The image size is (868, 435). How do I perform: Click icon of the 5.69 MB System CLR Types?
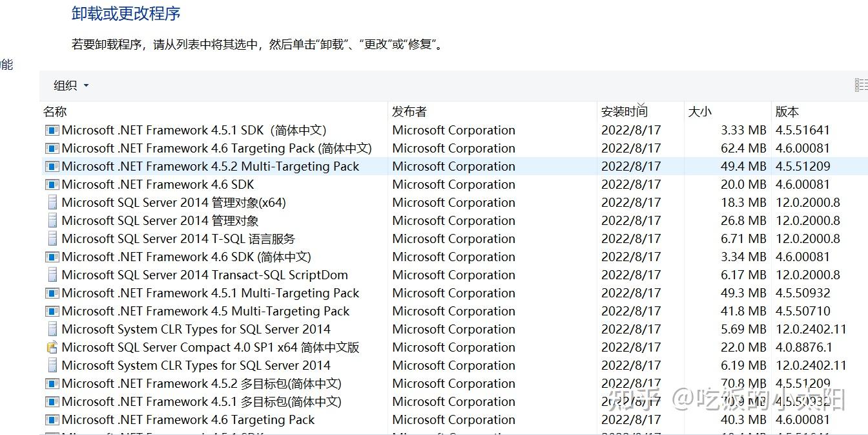[x=52, y=329]
